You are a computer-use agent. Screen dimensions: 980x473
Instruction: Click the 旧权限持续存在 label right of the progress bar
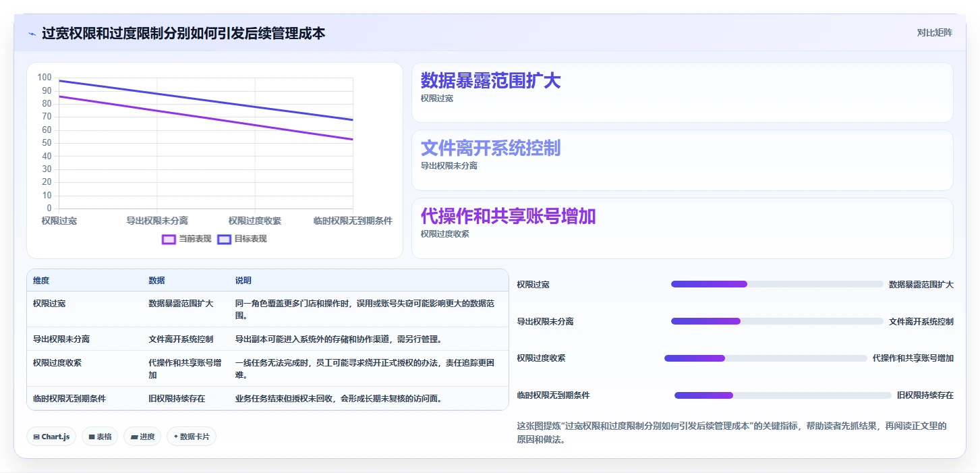pyautogui.click(x=925, y=395)
